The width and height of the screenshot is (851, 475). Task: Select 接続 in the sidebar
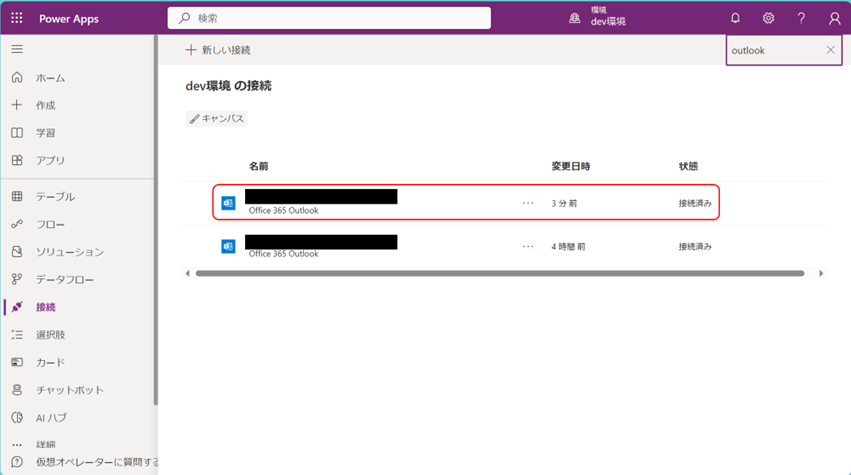click(46, 307)
